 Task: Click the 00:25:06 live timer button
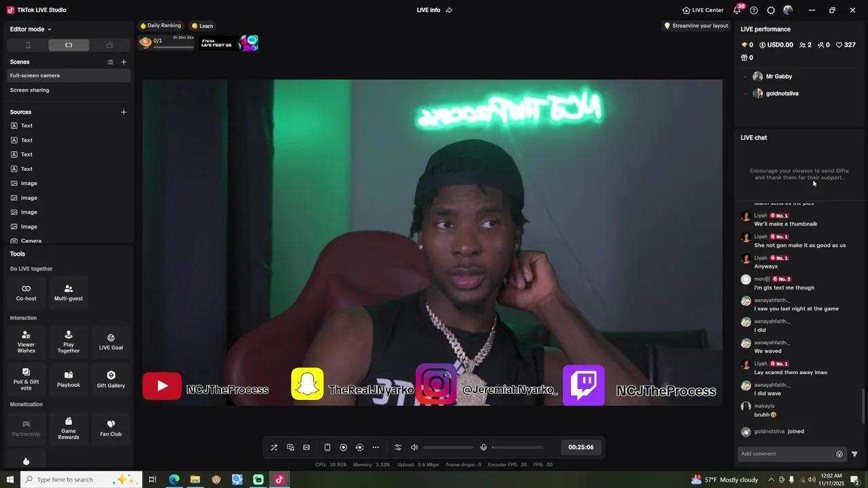pos(580,447)
